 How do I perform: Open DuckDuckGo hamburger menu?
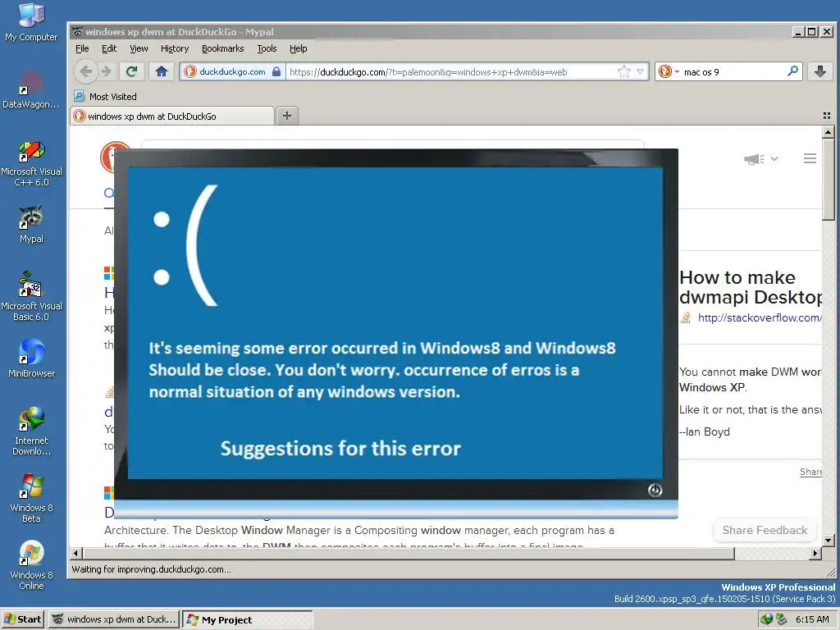pyautogui.click(x=810, y=158)
